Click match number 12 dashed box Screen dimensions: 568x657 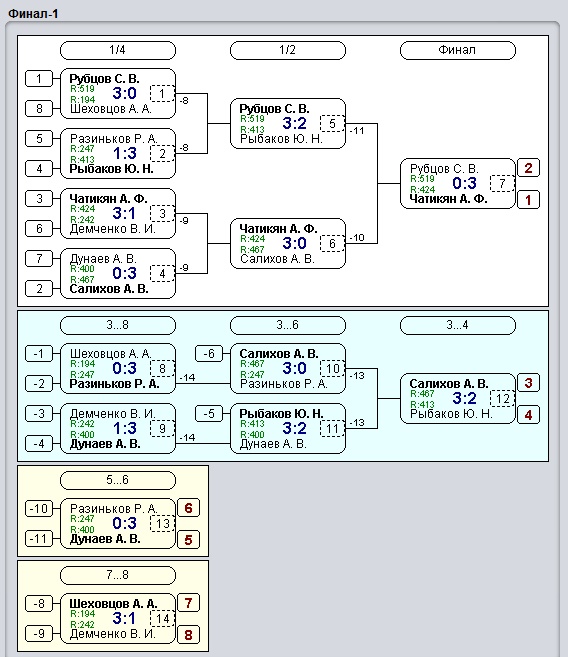(502, 398)
